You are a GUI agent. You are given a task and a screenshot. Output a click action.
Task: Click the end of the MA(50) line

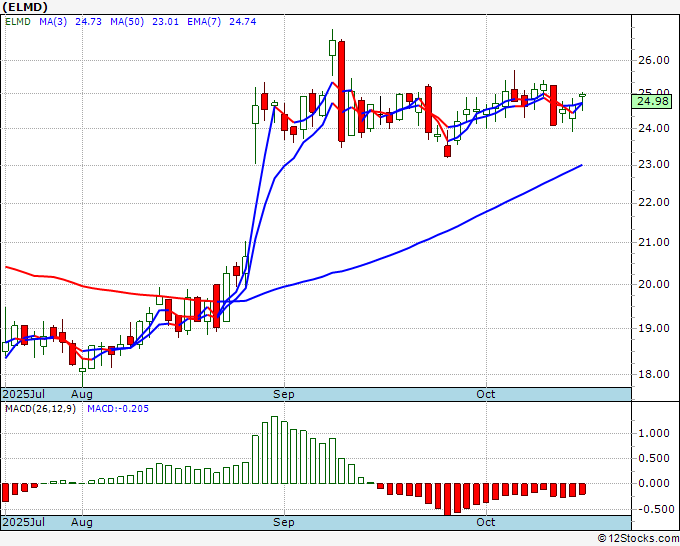[582, 165]
